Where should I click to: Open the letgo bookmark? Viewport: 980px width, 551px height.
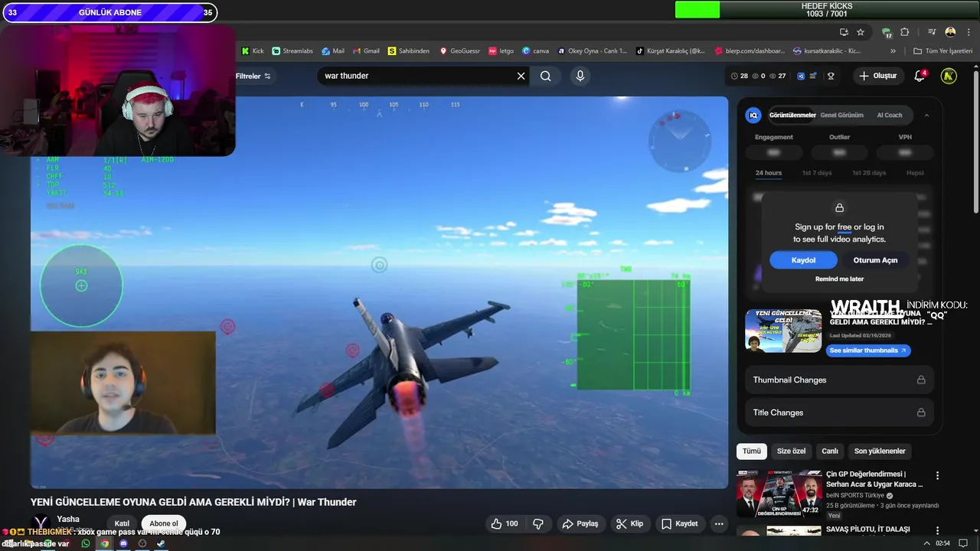tap(501, 51)
